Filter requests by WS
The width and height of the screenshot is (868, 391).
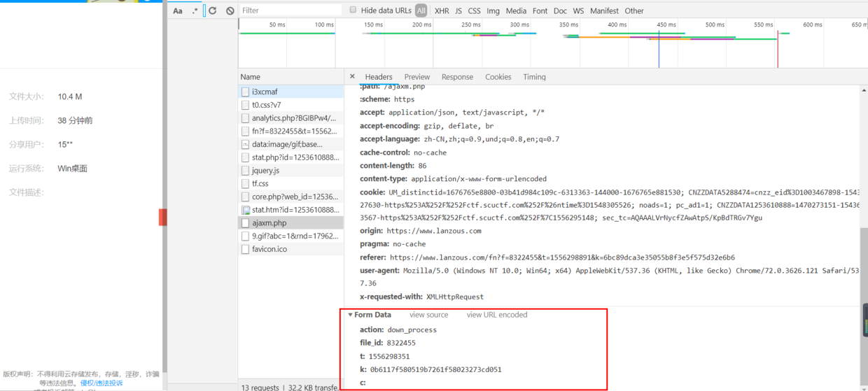coord(578,10)
